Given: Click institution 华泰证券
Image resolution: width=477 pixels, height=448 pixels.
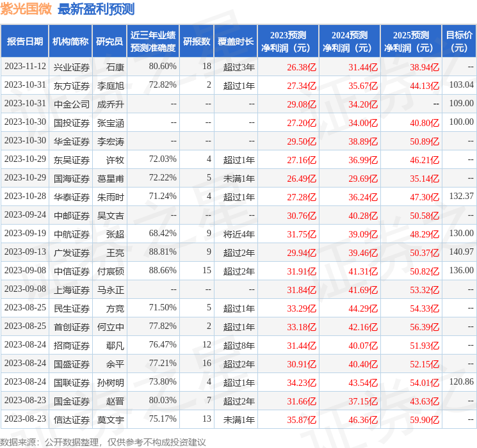Looking at the screenshot, I should [72, 197].
